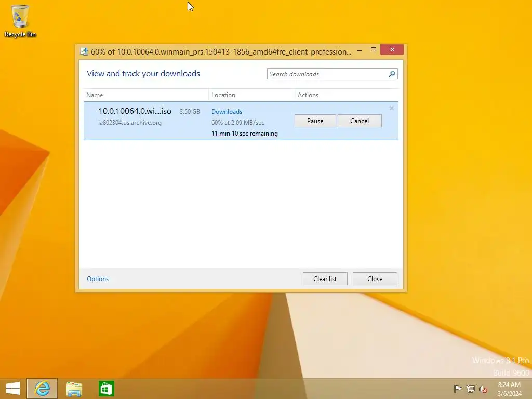The image size is (532, 399).
Task: Launch the Windows Store taskbar icon
Action: (x=106, y=389)
